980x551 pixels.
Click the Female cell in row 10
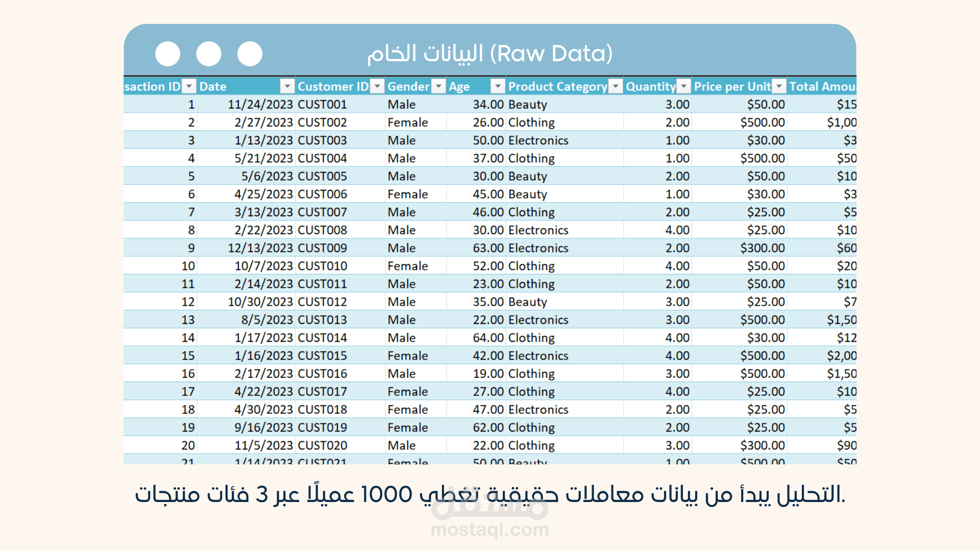pyautogui.click(x=407, y=266)
